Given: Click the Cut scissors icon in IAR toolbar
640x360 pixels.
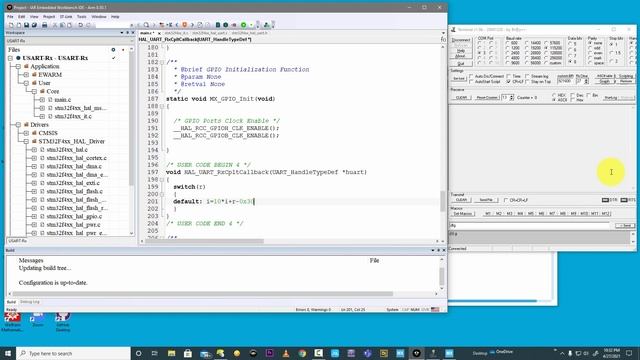Looking at the screenshot, I should [x=55, y=25].
